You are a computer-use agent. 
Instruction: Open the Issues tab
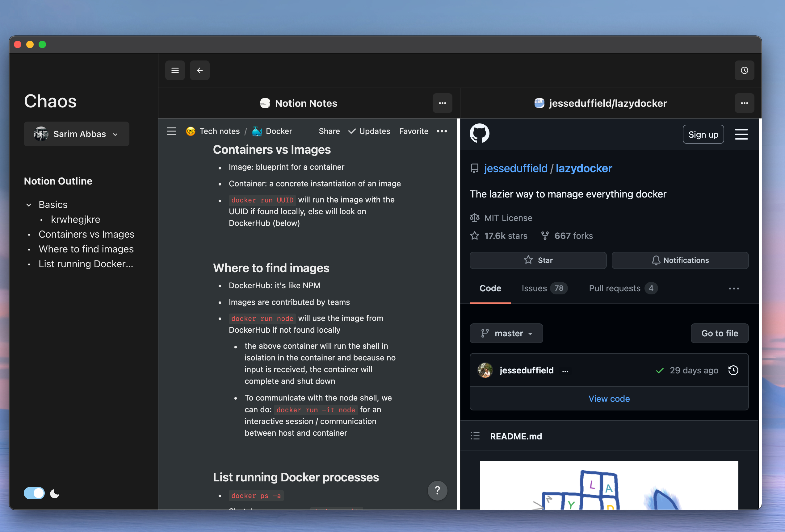click(544, 288)
